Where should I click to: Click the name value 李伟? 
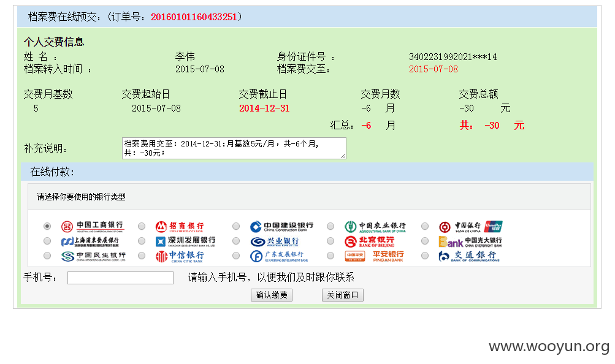point(185,57)
